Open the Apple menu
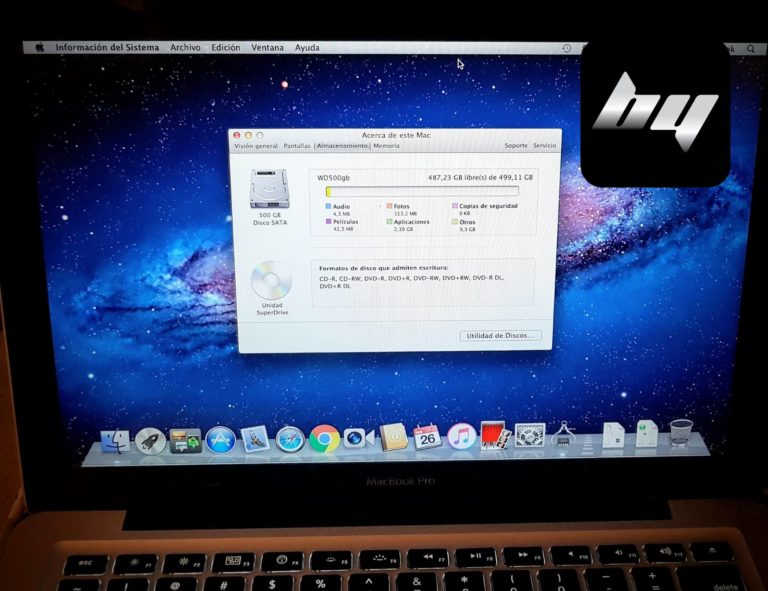 coord(40,47)
